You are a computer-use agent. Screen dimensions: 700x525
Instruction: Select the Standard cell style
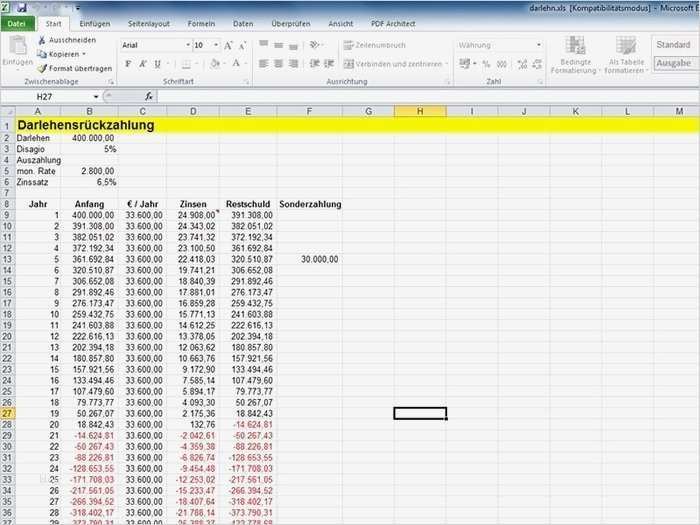(x=675, y=45)
